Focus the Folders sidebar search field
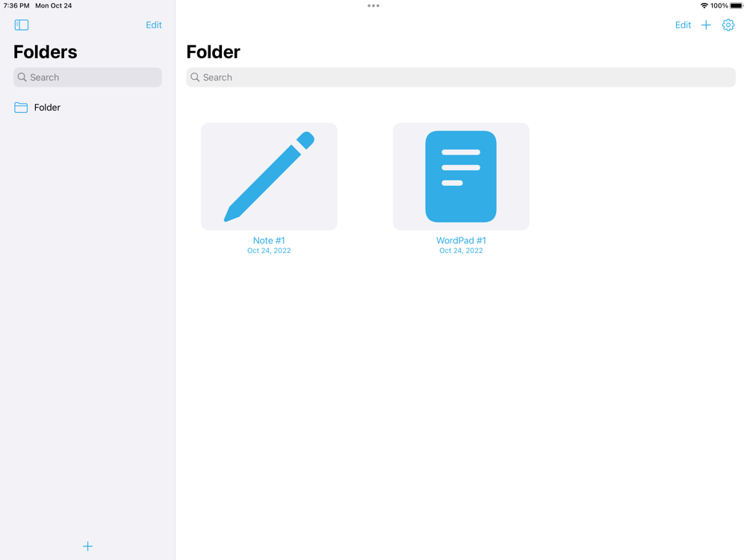 [87, 77]
